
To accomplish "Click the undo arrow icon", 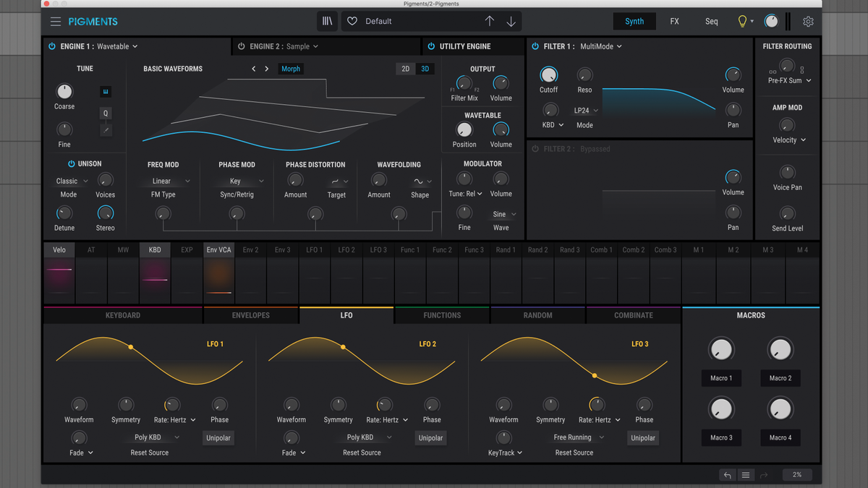I will pyautogui.click(x=728, y=475).
